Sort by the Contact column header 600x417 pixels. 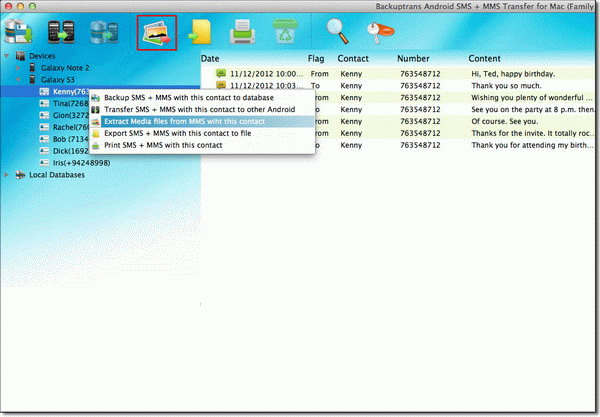(x=353, y=59)
